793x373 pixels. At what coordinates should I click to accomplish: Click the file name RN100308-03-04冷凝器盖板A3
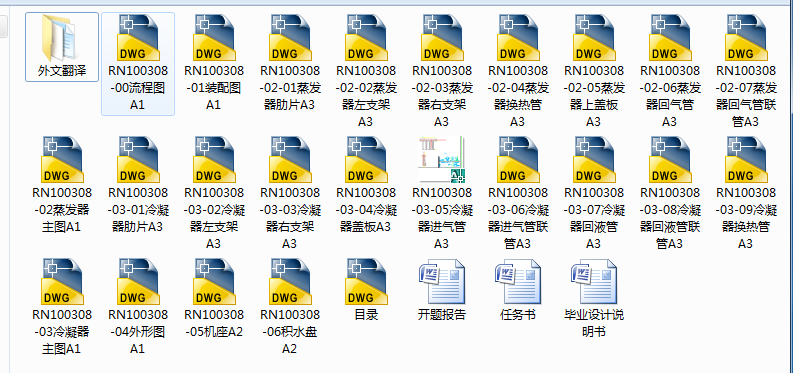click(366, 210)
